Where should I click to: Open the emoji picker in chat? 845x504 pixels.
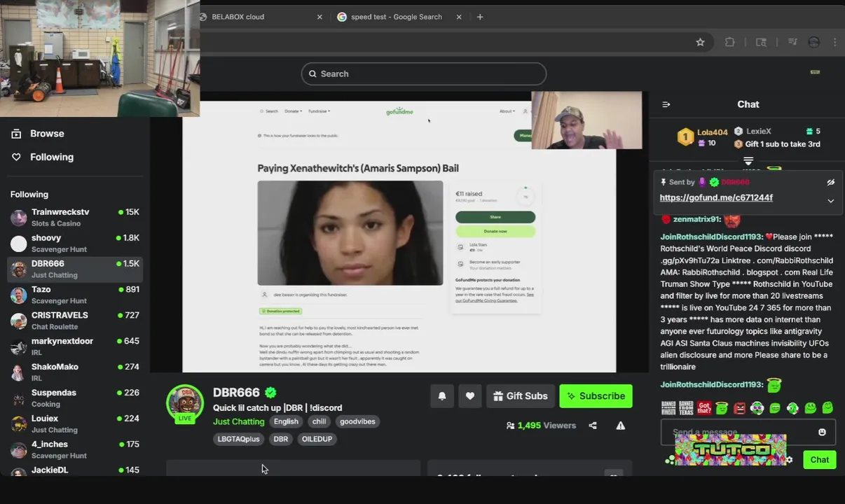click(x=822, y=433)
